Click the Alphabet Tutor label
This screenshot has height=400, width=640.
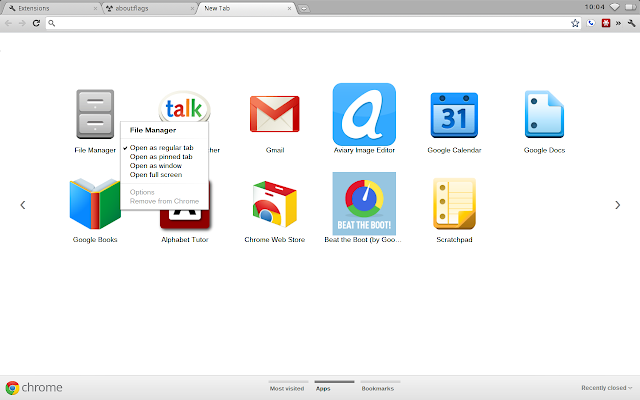(x=184, y=240)
